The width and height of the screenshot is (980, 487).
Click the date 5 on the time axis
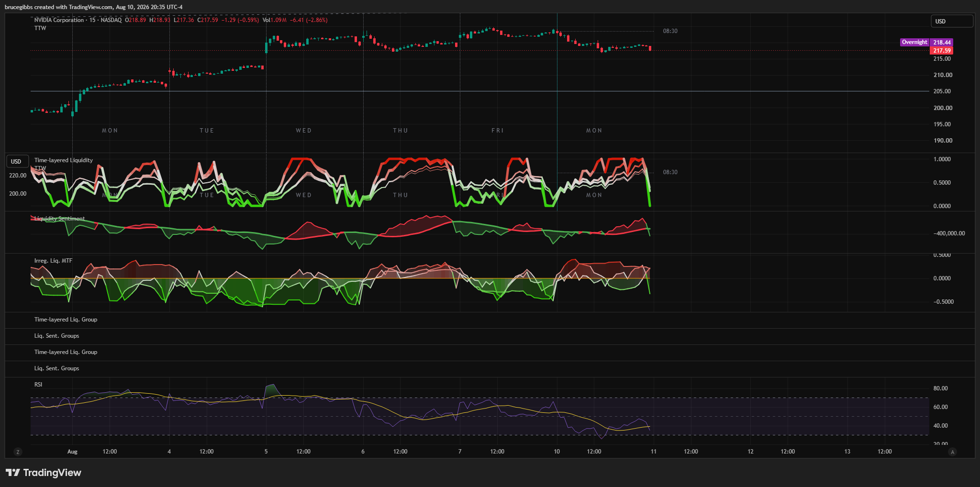(x=266, y=452)
